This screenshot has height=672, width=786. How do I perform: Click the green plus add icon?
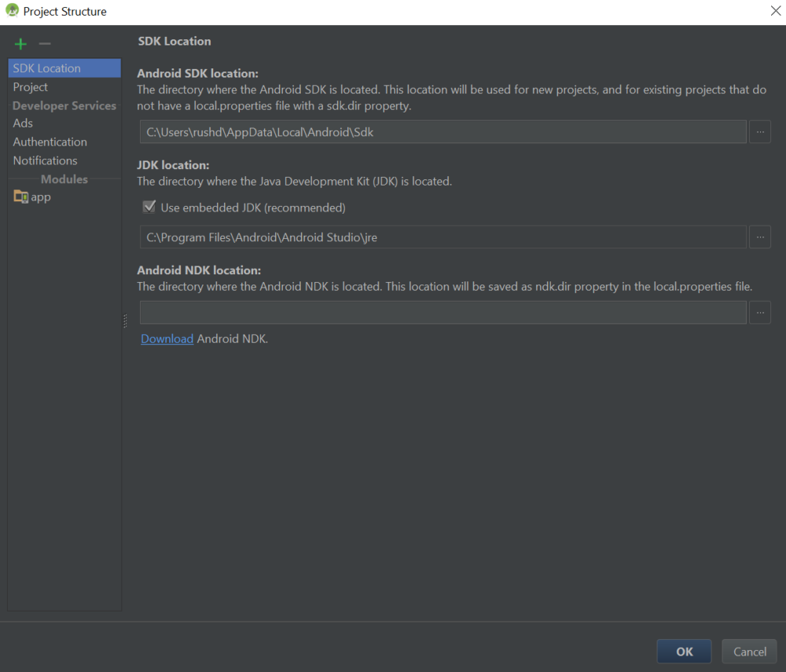(x=20, y=44)
